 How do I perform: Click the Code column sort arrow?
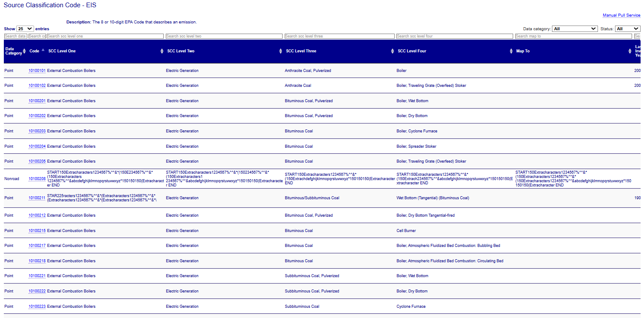[x=43, y=51]
